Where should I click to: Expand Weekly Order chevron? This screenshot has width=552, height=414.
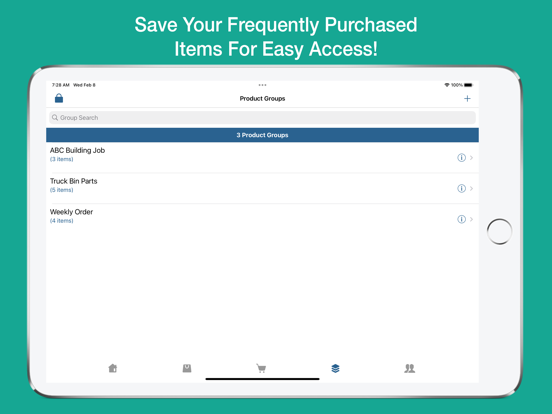[x=471, y=219]
